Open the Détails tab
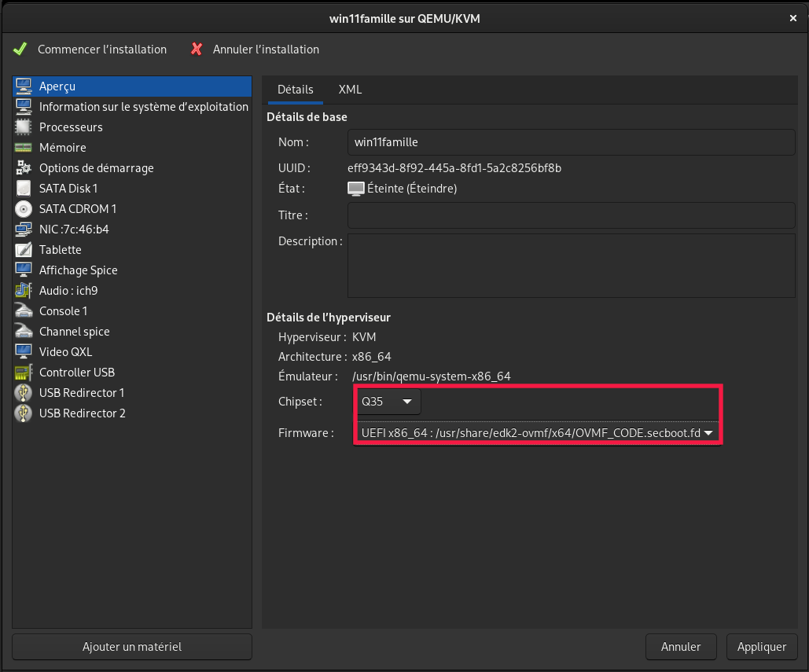The width and height of the screenshot is (809, 672). coord(296,90)
